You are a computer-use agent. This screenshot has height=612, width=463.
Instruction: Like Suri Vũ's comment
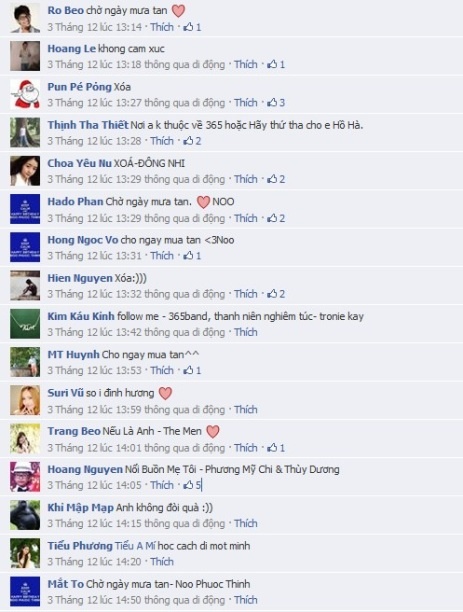[246, 409]
